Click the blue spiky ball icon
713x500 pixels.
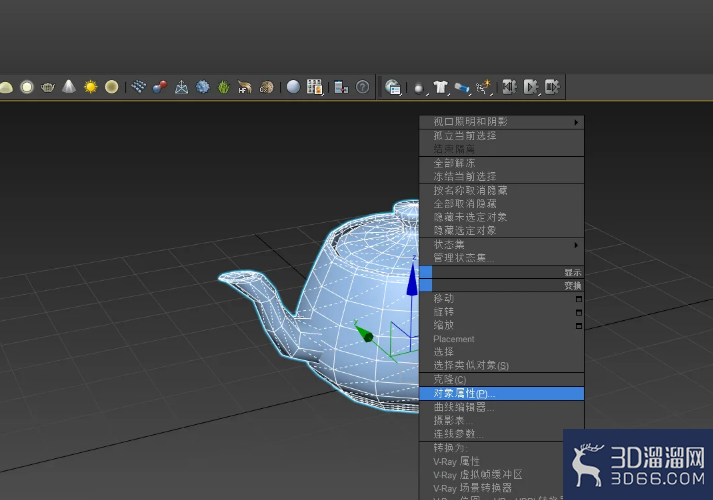(203, 87)
